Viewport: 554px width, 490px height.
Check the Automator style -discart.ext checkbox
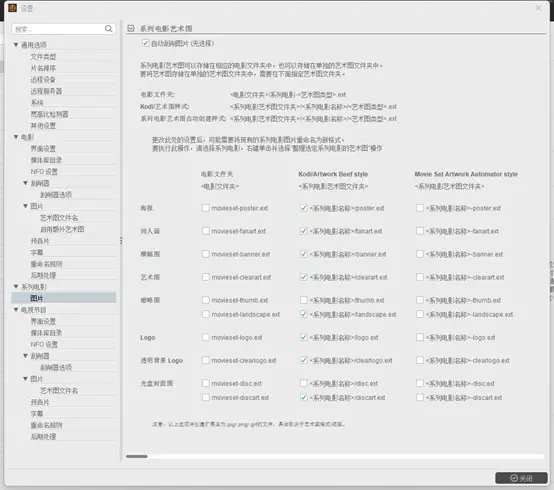[x=420, y=397]
